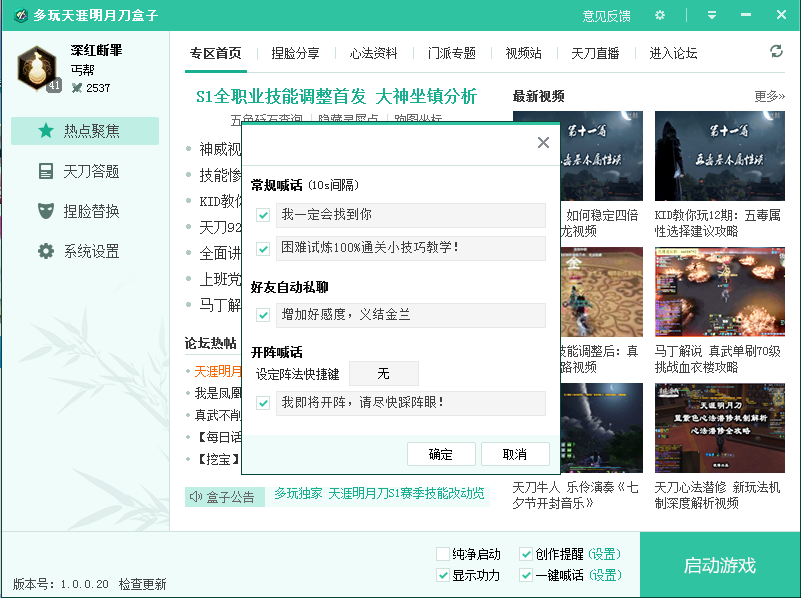Click the settings gear in title bar
Viewport: 801px width, 598px height.
(x=659, y=15)
